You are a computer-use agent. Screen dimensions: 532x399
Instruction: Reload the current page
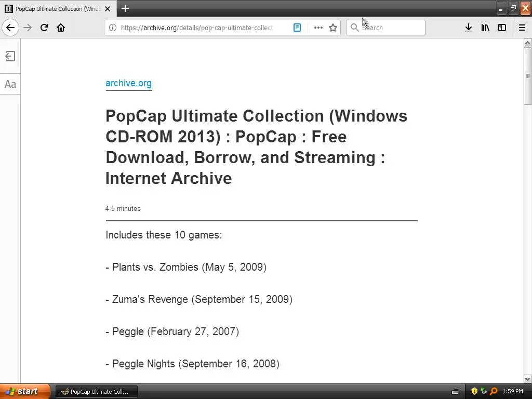click(x=44, y=28)
